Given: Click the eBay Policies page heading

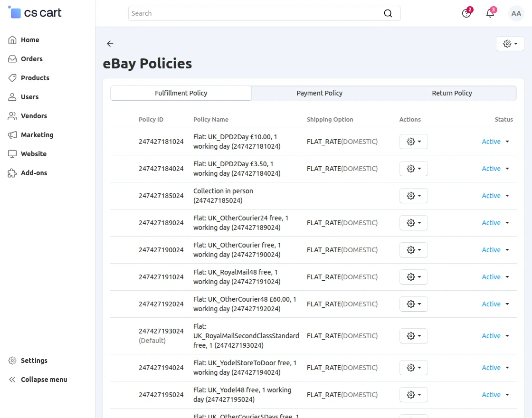Looking at the screenshot, I should (x=147, y=64).
